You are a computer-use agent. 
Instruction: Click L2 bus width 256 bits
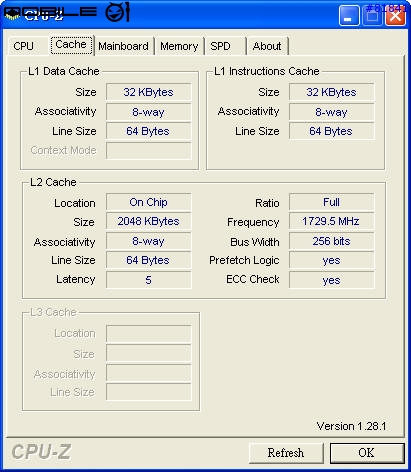click(x=331, y=241)
